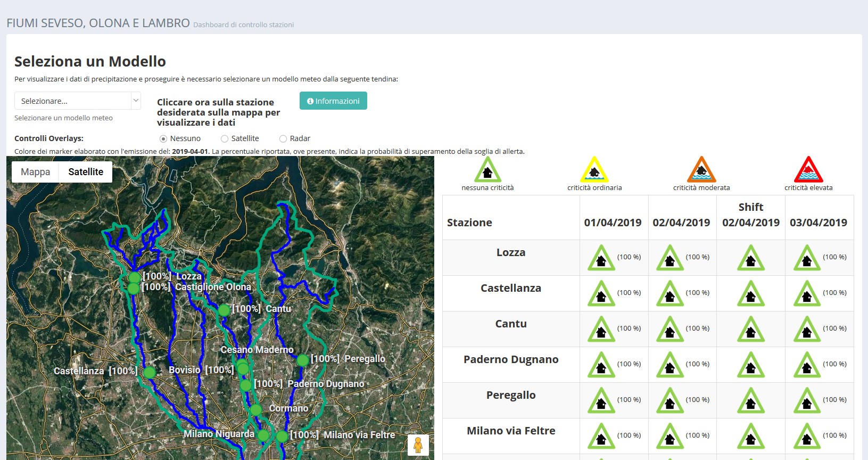This screenshot has width=868, height=460.
Task: Click Lozza alert icon in Shift column
Action: (751, 258)
